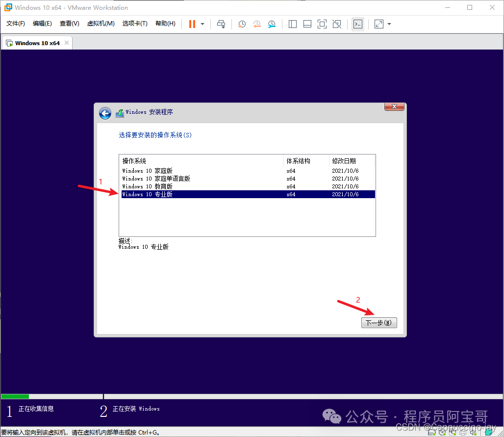
Task: Click the sound card status icon
Action: [473, 432]
